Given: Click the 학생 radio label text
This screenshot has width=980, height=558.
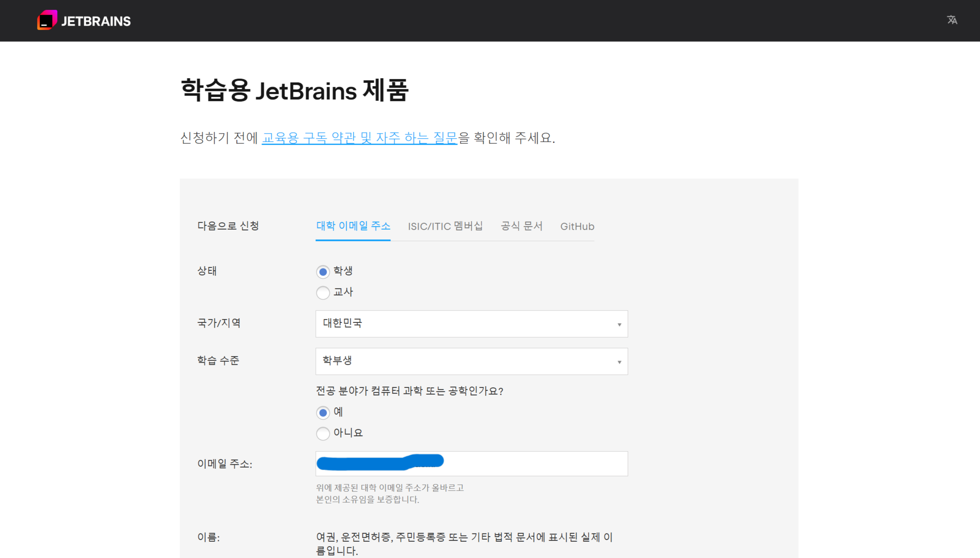Looking at the screenshot, I should (x=343, y=271).
